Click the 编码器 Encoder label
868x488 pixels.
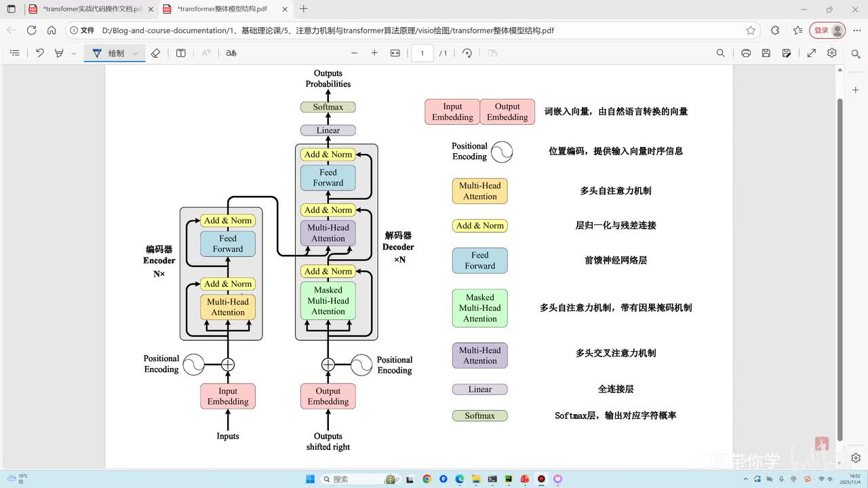pos(159,255)
